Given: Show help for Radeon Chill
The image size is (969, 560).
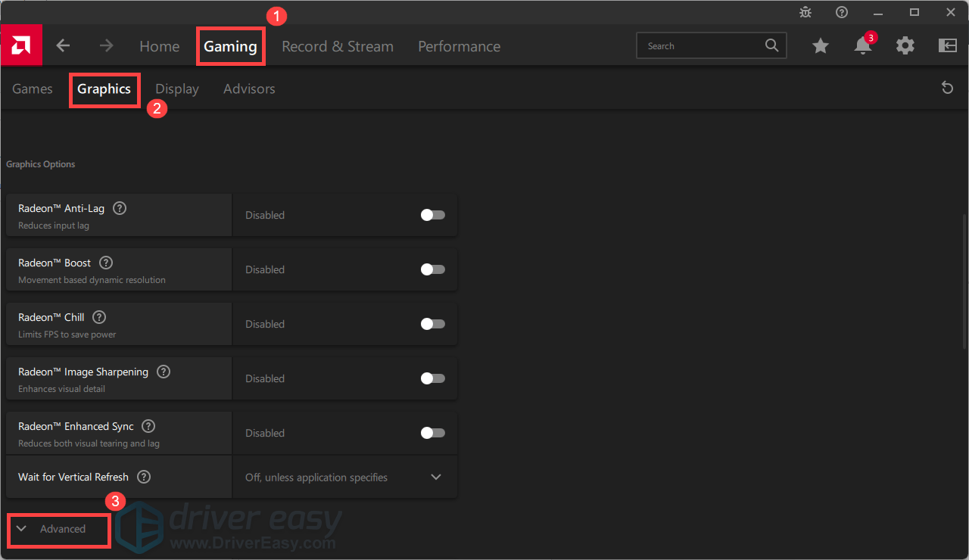Looking at the screenshot, I should tap(99, 317).
